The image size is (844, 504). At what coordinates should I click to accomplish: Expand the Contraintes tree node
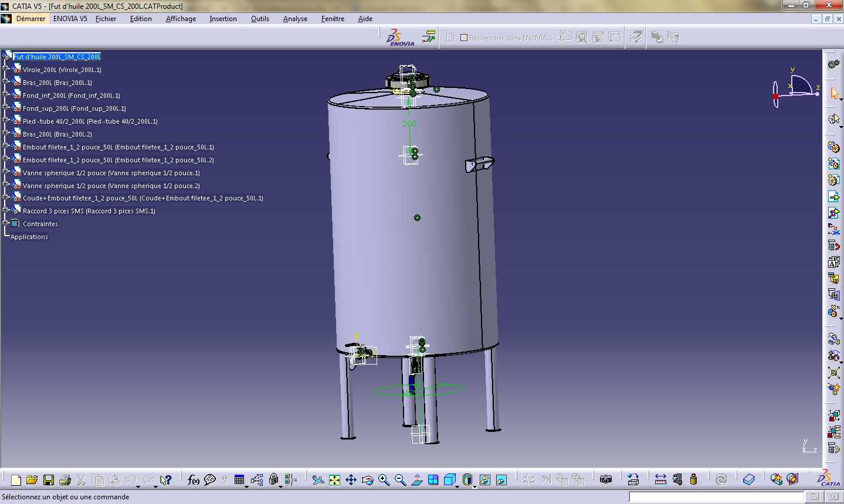(5, 223)
